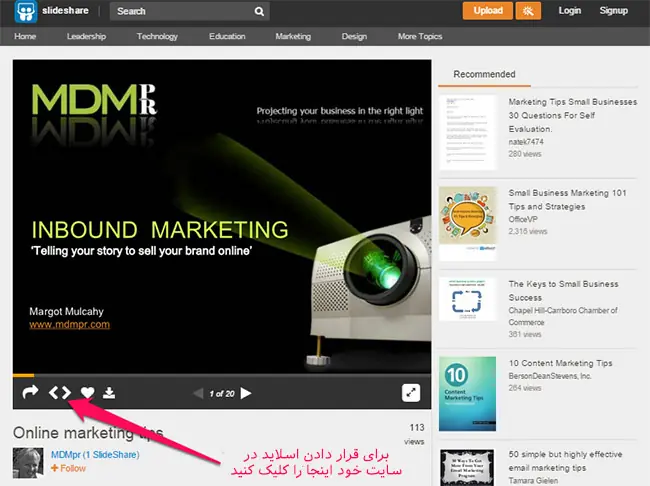
Task: Click the Upload button
Action: click(488, 11)
